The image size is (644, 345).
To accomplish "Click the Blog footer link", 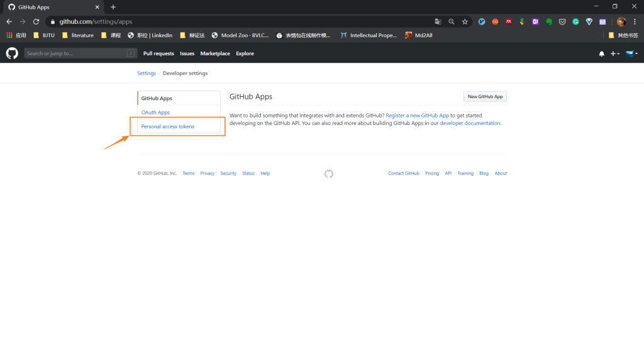I will click(x=484, y=173).
